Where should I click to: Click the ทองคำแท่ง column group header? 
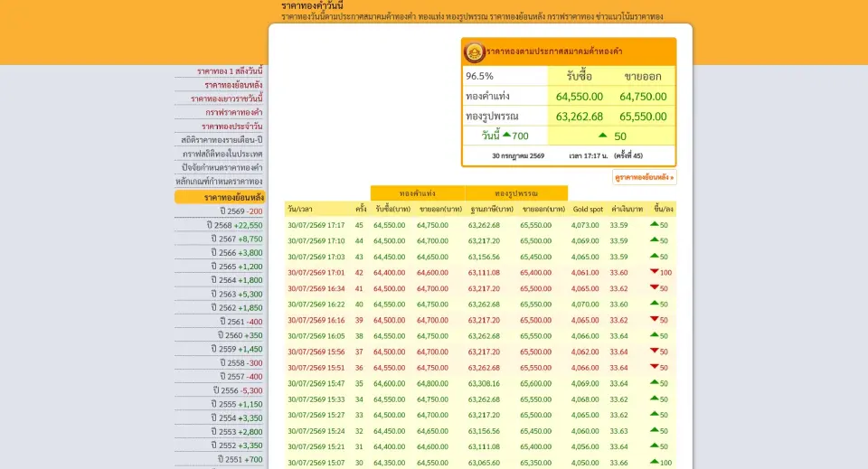click(x=418, y=193)
